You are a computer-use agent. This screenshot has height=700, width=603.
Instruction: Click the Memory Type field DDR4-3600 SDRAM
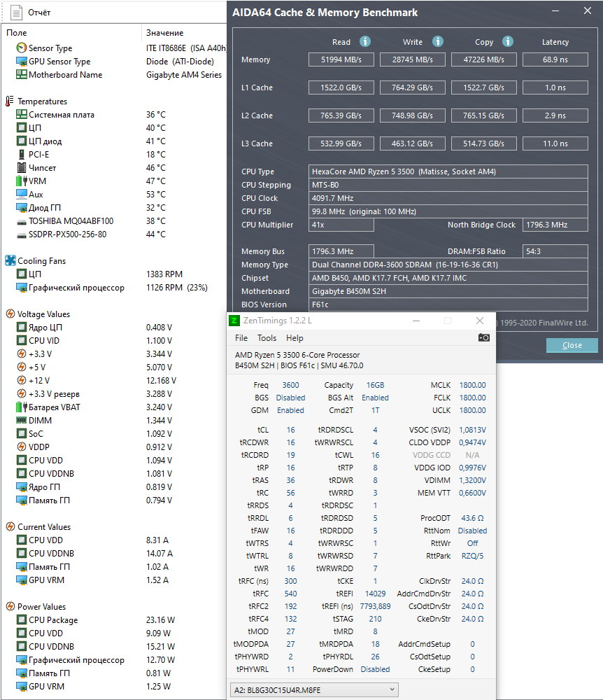pos(448,265)
